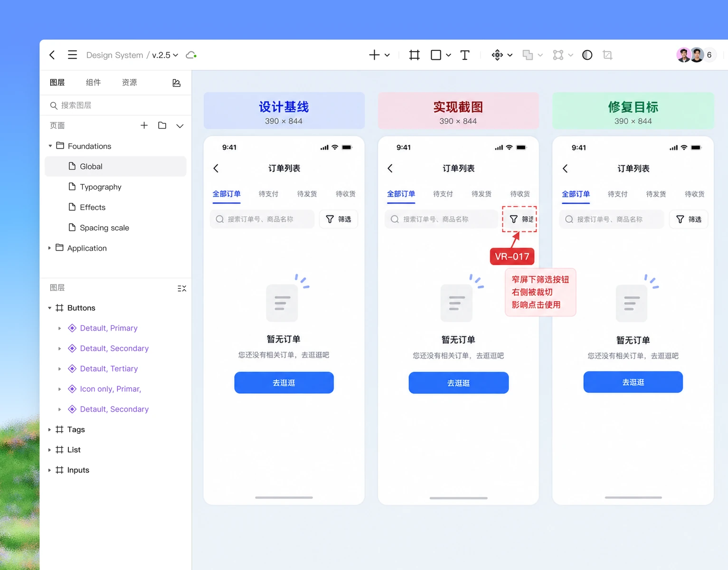Collapse all layers with the 图层 header icon
Viewport: 728px width, 570px height.
click(181, 288)
